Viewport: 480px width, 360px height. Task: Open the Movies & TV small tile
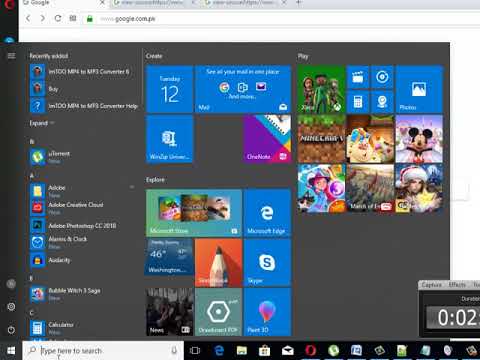pyautogui.click(x=358, y=77)
